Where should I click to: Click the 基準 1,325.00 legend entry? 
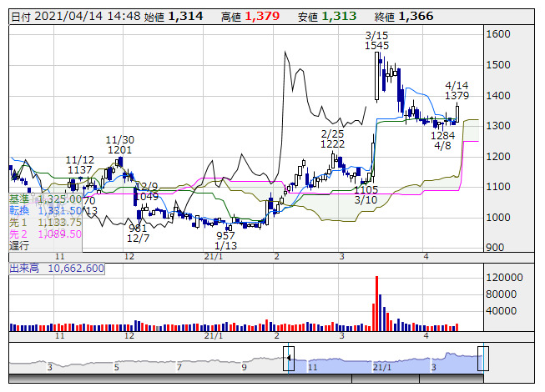tap(45, 199)
